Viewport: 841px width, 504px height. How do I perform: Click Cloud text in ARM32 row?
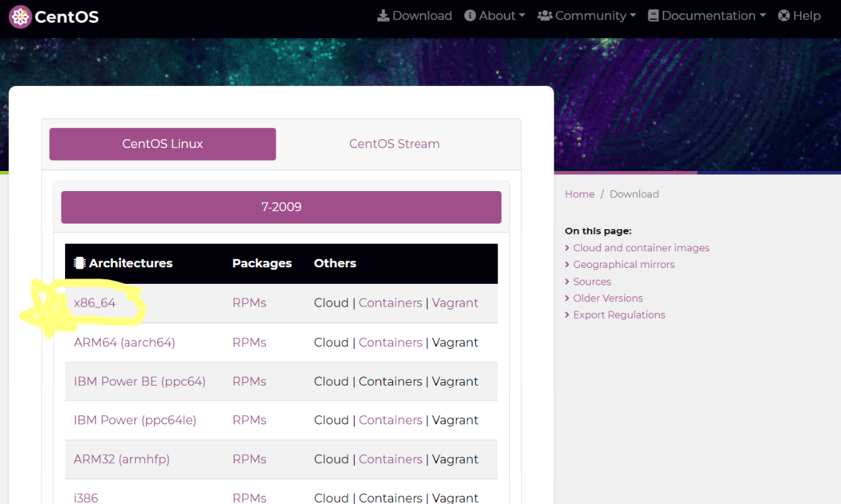[x=331, y=459]
